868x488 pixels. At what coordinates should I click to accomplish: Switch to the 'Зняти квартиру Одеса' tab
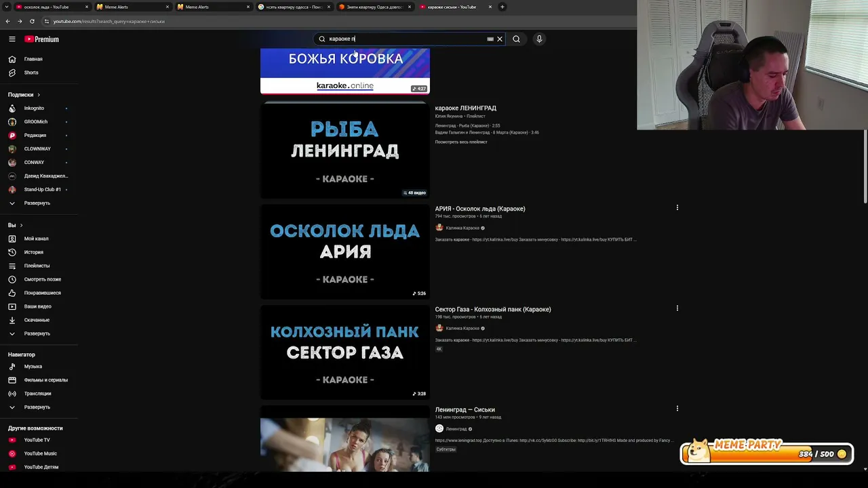point(375,7)
